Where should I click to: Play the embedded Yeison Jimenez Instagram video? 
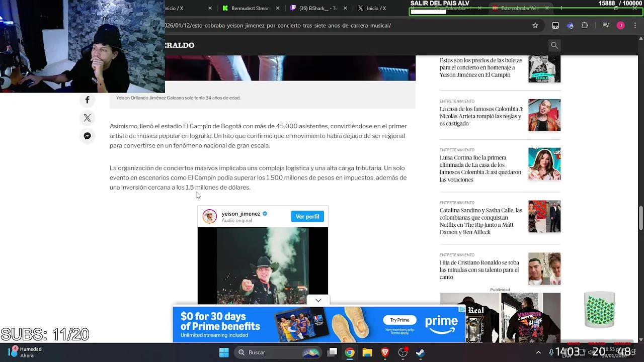click(x=263, y=266)
